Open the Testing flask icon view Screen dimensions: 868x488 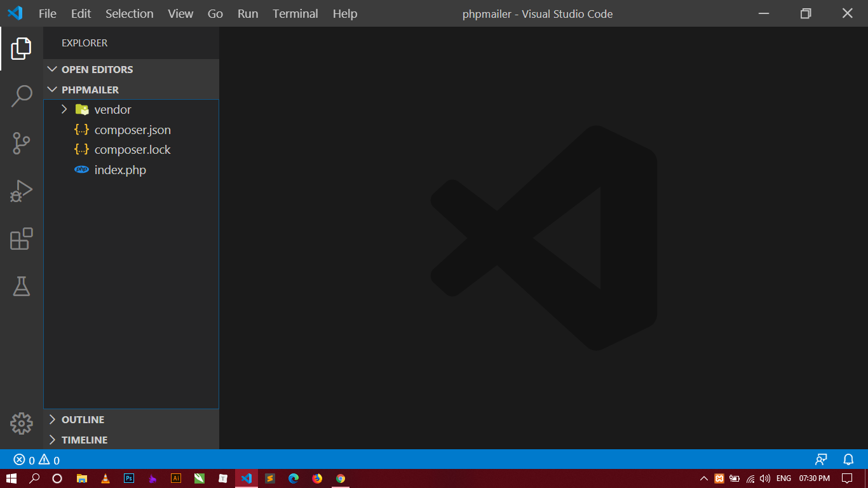pyautogui.click(x=22, y=287)
